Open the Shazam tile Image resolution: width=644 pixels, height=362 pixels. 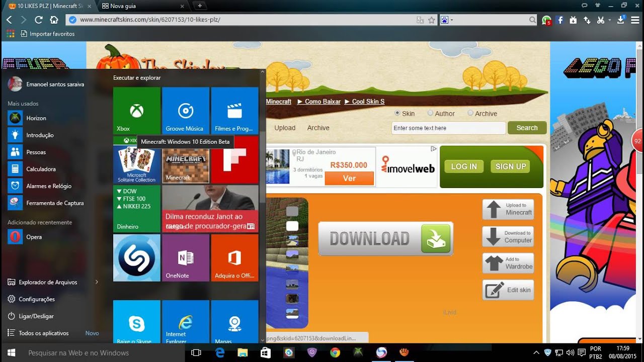click(137, 258)
